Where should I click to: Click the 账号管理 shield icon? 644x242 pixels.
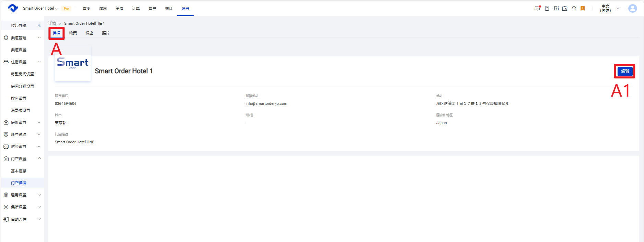[x=6, y=134]
